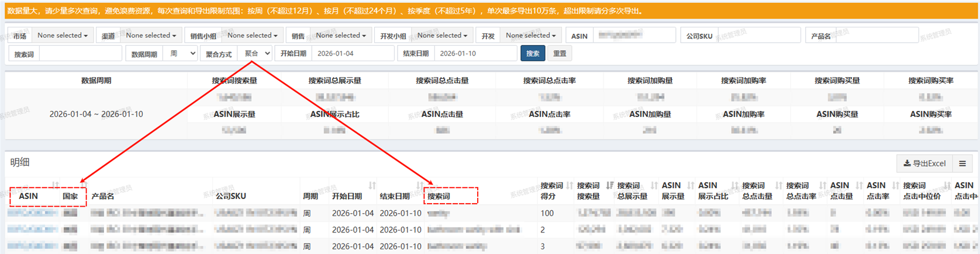The width and height of the screenshot is (980, 254).
Task: Click the 开始日期 field showing 2026-01-04
Action: [x=353, y=54]
